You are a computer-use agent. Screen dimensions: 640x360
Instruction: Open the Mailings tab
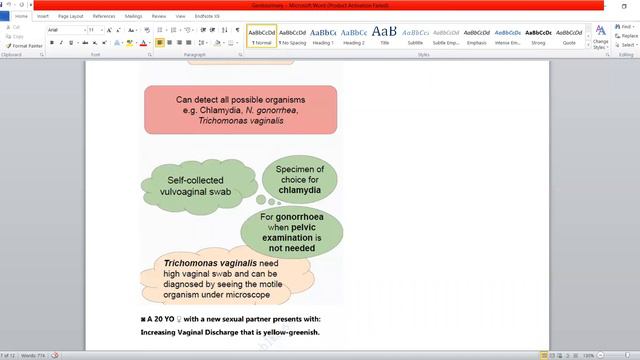tap(133, 16)
